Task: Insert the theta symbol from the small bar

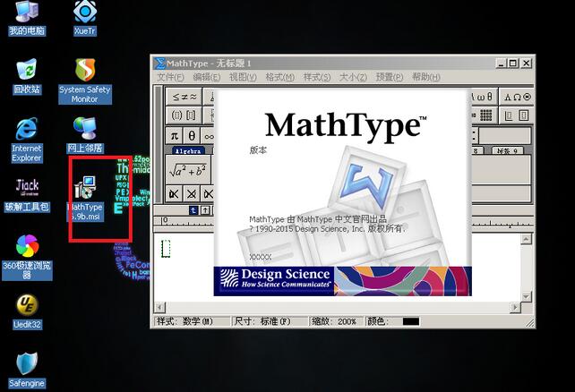Action: (x=192, y=136)
